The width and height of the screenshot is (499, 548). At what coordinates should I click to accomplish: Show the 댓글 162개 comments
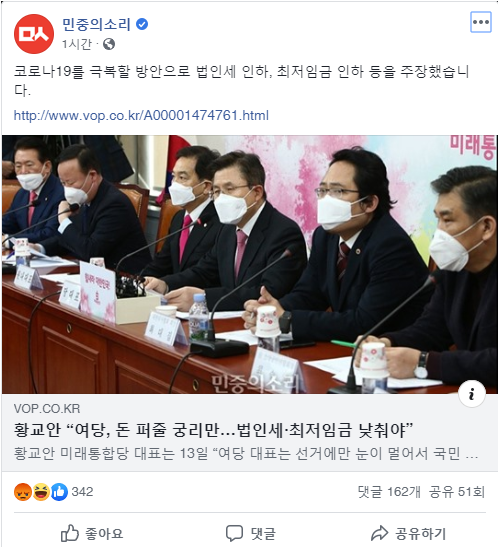[389, 492]
